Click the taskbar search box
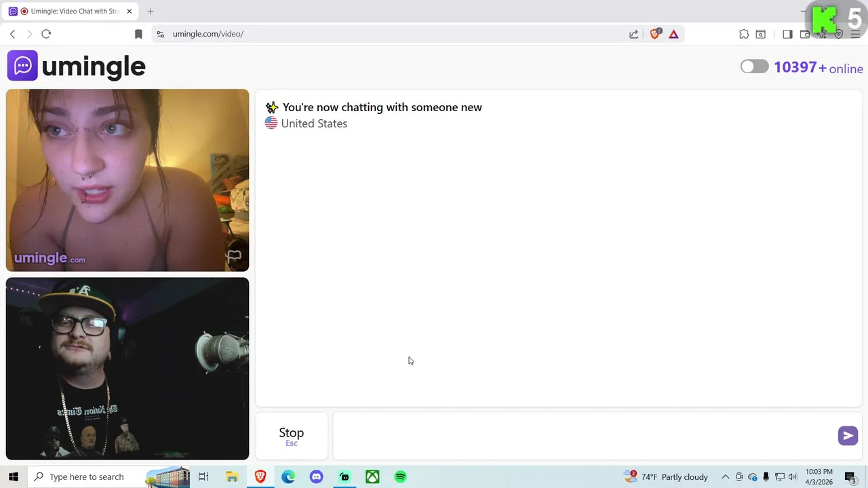868x488 pixels. point(108,476)
